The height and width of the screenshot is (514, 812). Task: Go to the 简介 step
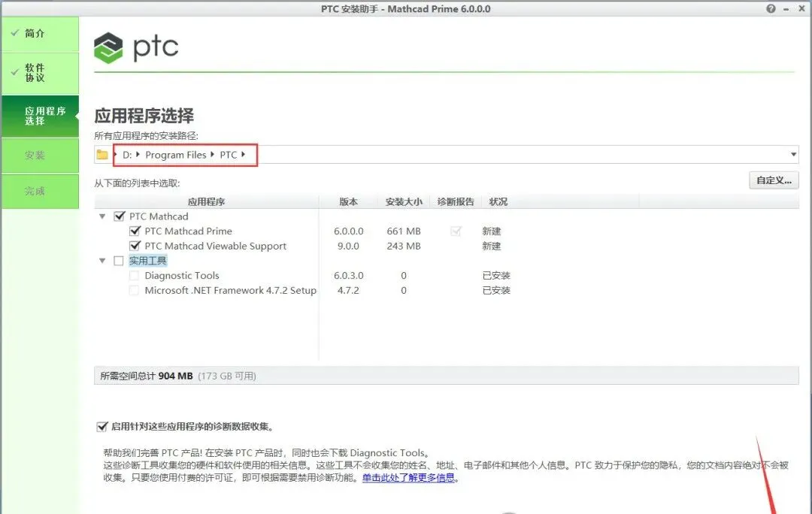click(x=41, y=34)
